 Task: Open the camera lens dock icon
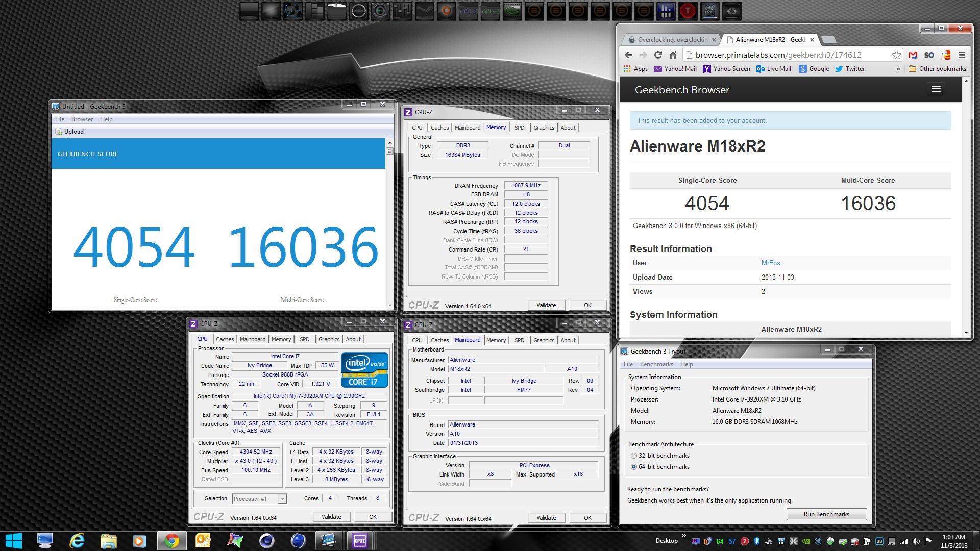tap(380, 11)
